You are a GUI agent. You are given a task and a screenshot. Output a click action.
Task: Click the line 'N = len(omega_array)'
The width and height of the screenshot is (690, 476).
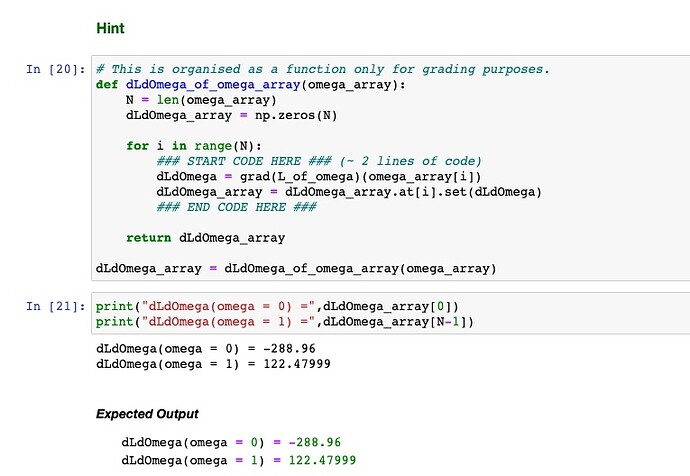[x=201, y=100]
